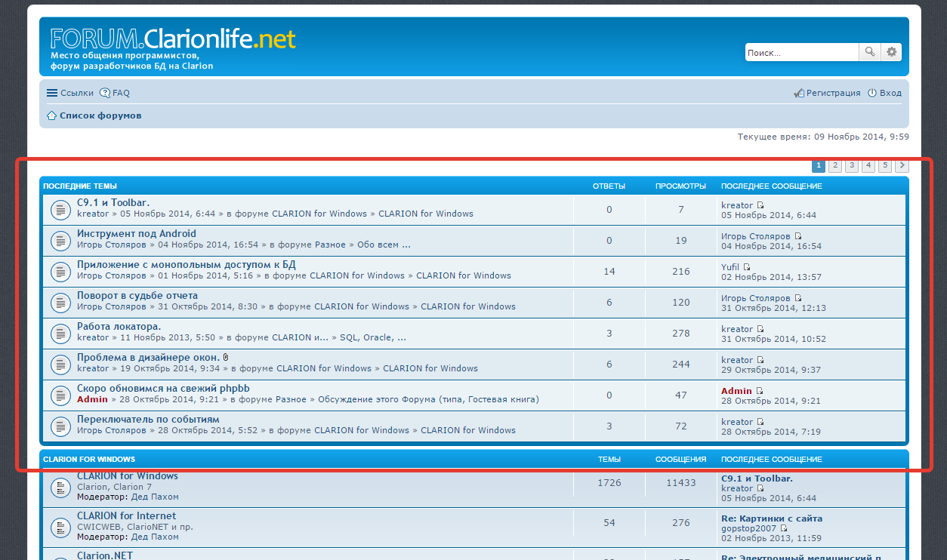Focus the Поиск search input field
The image size is (947, 560).
[x=800, y=52]
